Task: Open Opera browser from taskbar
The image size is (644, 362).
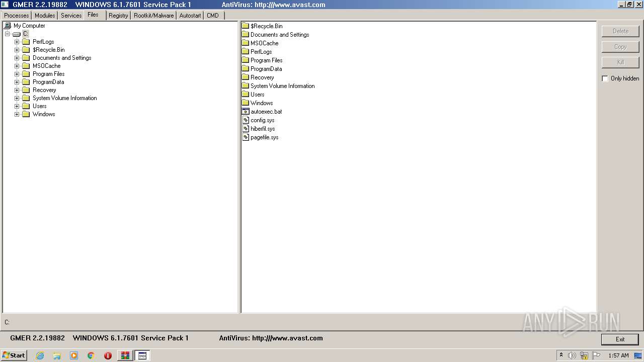Action: [108, 355]
